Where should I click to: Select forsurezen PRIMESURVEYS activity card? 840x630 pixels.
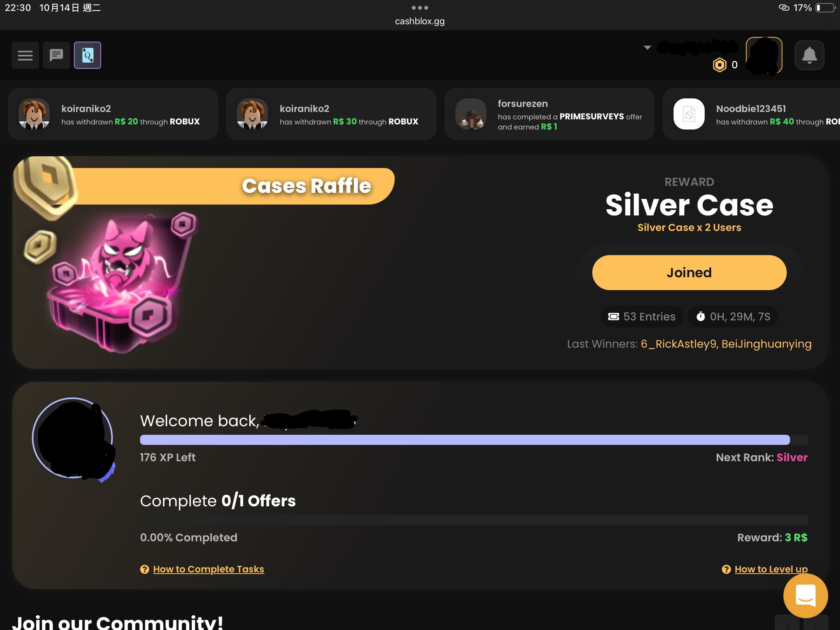[x=549, y=114]
